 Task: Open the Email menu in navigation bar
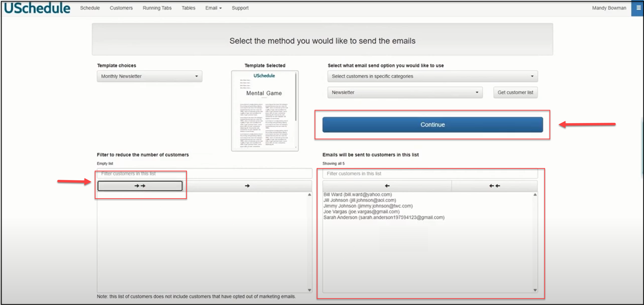213,8
